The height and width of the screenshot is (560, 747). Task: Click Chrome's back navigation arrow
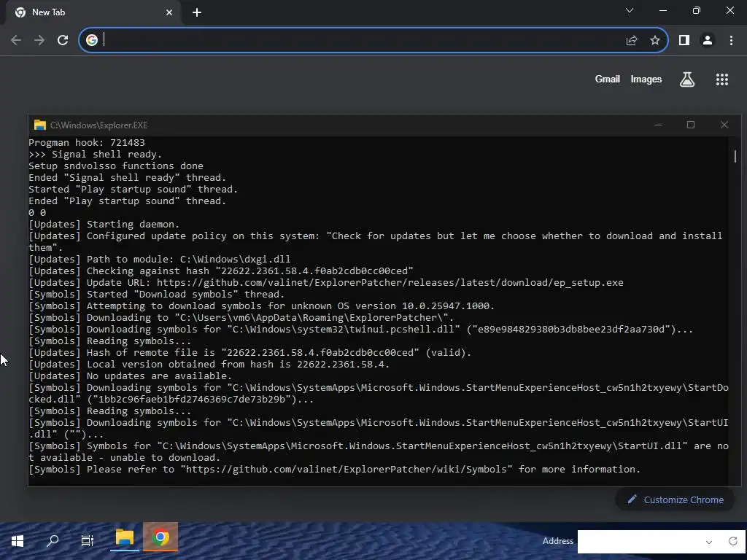[16, 41]
